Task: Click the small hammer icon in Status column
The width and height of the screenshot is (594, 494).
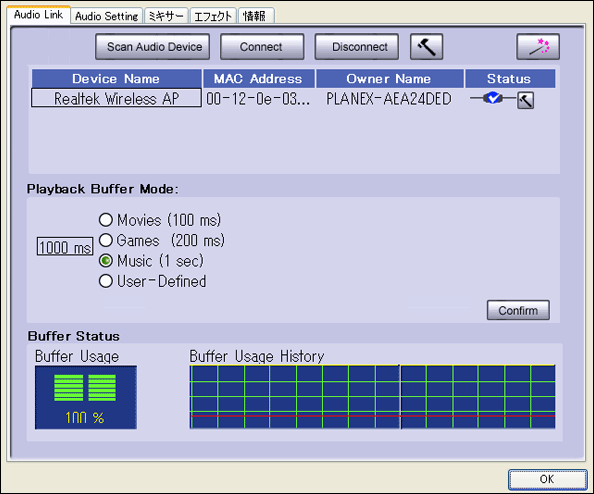Action: [x=526, y=100]
